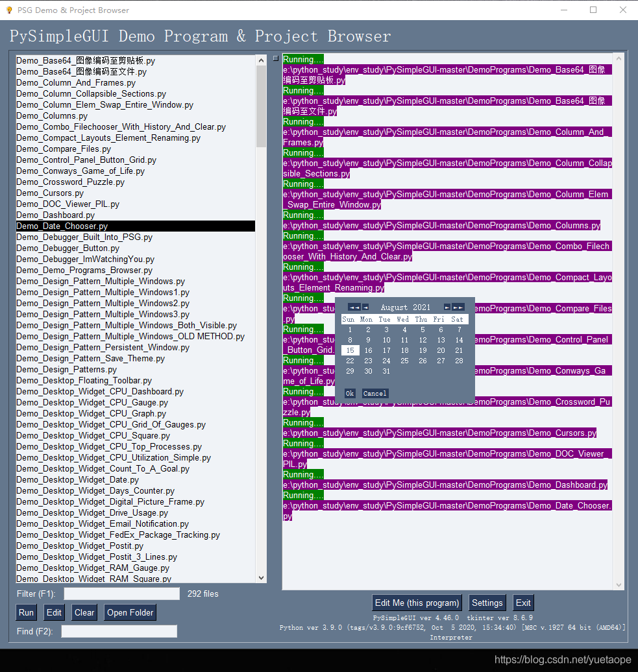Click Edit Me (this program) button
Screen dimensions: 638x672
point(417,603)
